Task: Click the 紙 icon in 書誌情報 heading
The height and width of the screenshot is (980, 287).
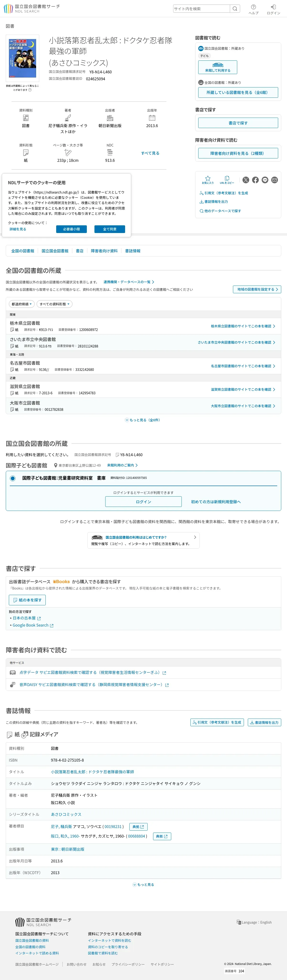Action: pyautogui.click(x=10, y=735)
